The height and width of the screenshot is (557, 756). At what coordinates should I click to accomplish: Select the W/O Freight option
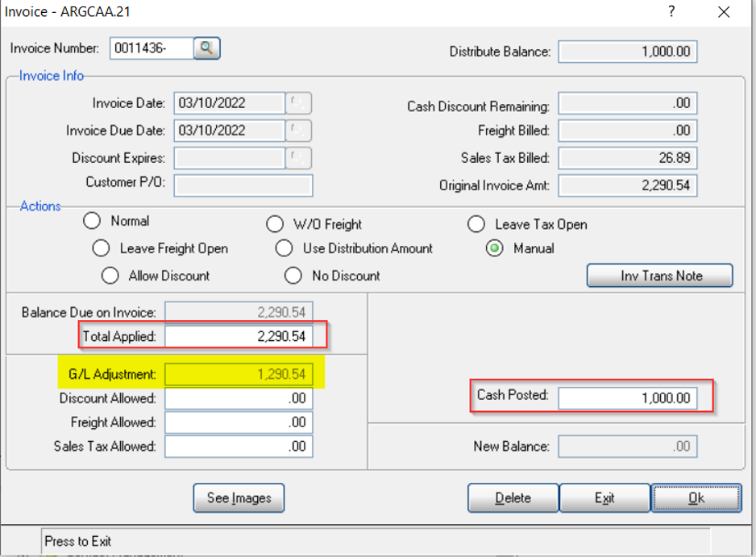(275, 224)
